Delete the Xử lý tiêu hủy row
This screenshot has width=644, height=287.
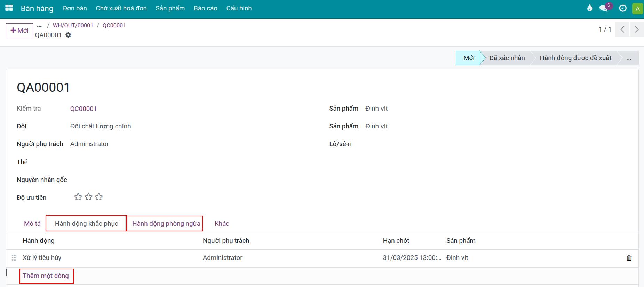tap(629, 258)
